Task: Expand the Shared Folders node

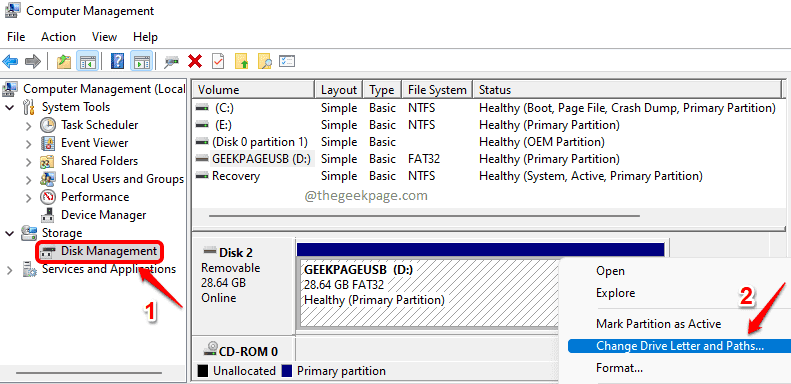Action: [29, 161]
